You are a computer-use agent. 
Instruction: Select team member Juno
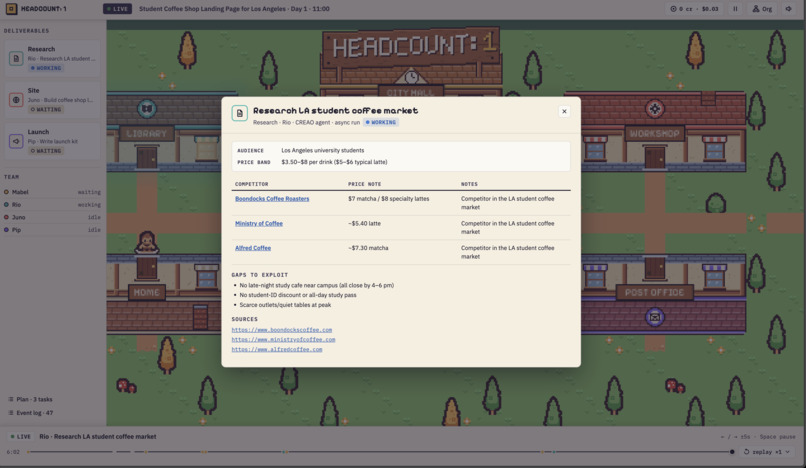(x=52, y=217)
